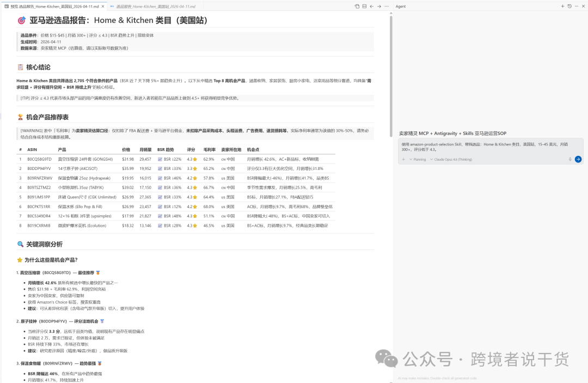Click ASIN cell B09RNFZRWV
Viewport: 588px width, 383px height.
[40, 178]
